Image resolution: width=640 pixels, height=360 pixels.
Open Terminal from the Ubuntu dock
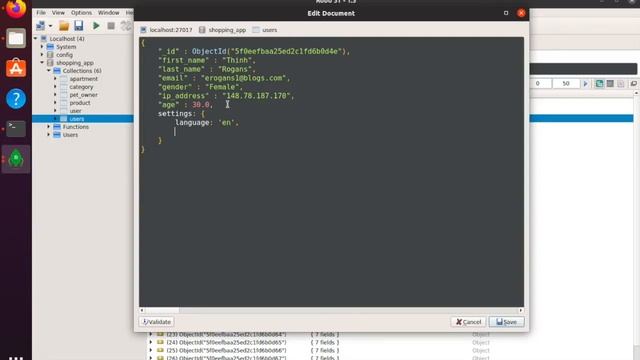tap(16, 129)
